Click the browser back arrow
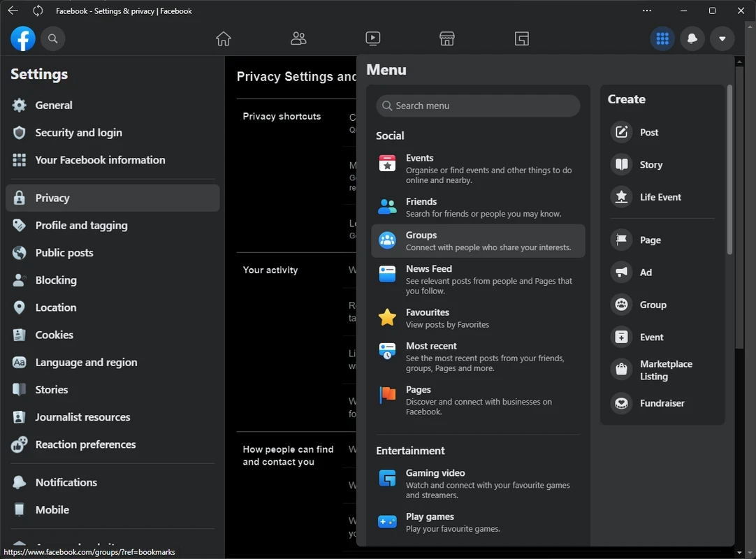Image resolution: width=756 pixels, height=559 pixels. tap(13, 10)
